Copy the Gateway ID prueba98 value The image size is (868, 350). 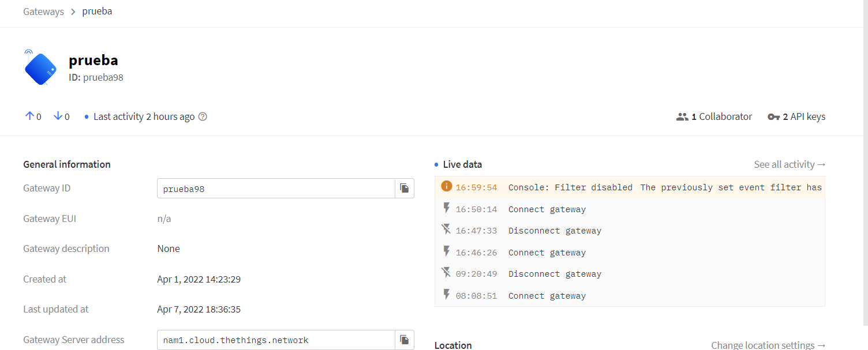click(404, 189)
